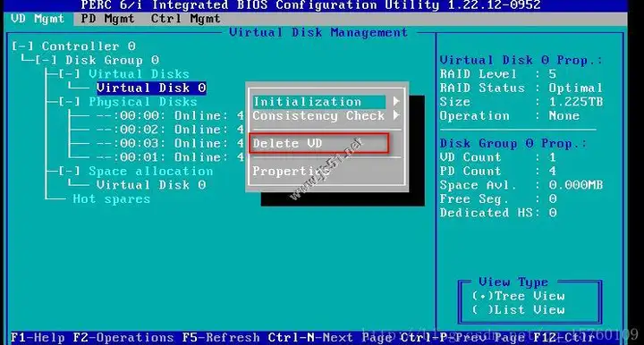Click the RAID Level value 5
The height and width of the screenshot is (345, 644).
click(x=553, y=74)
